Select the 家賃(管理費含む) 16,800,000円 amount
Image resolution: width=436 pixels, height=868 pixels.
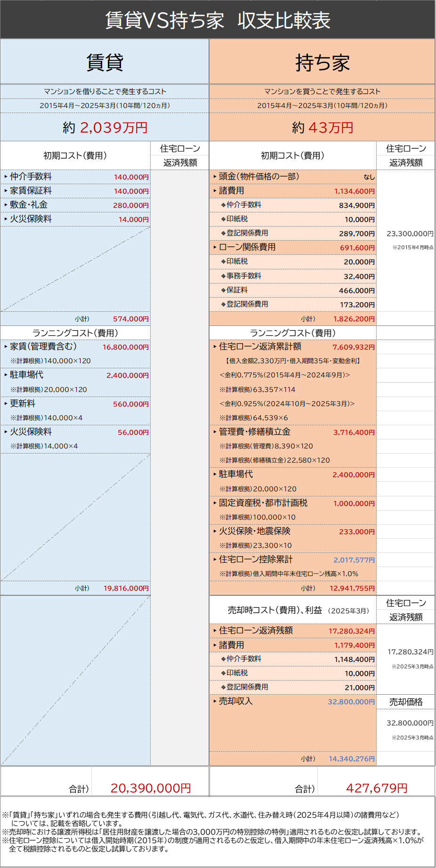pyautogui.click(x=125, y=347)
